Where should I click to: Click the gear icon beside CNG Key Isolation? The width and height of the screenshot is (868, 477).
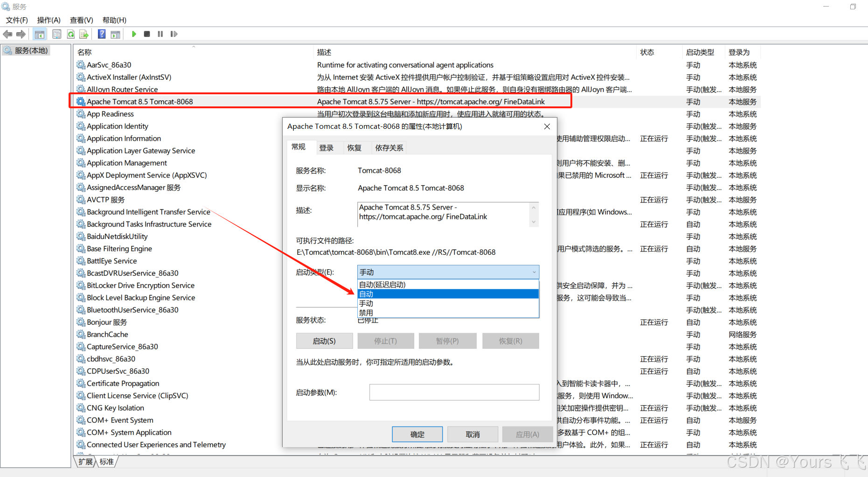pos(81,408)
